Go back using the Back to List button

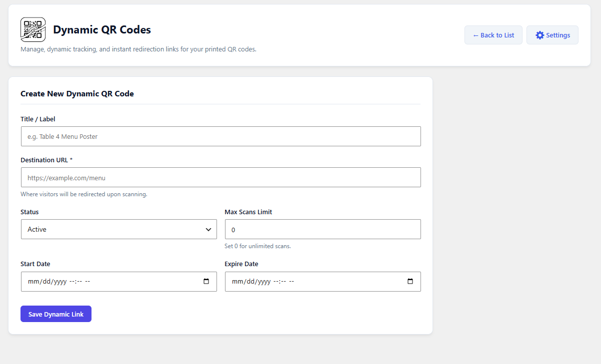(493, 35)
